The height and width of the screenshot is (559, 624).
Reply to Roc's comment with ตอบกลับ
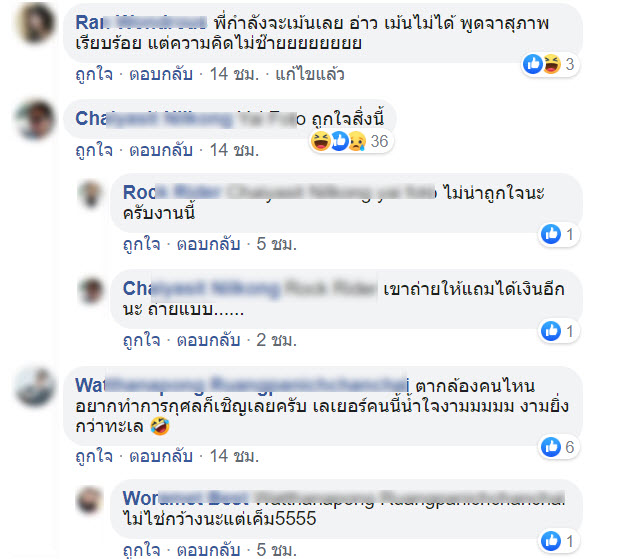tap(209, 244)
